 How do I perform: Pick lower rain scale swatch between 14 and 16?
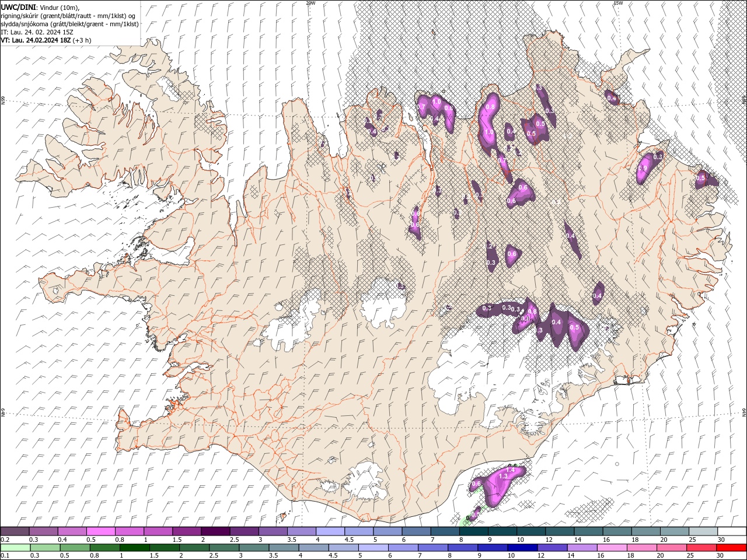pyautogui.click(x=581, y=548)
